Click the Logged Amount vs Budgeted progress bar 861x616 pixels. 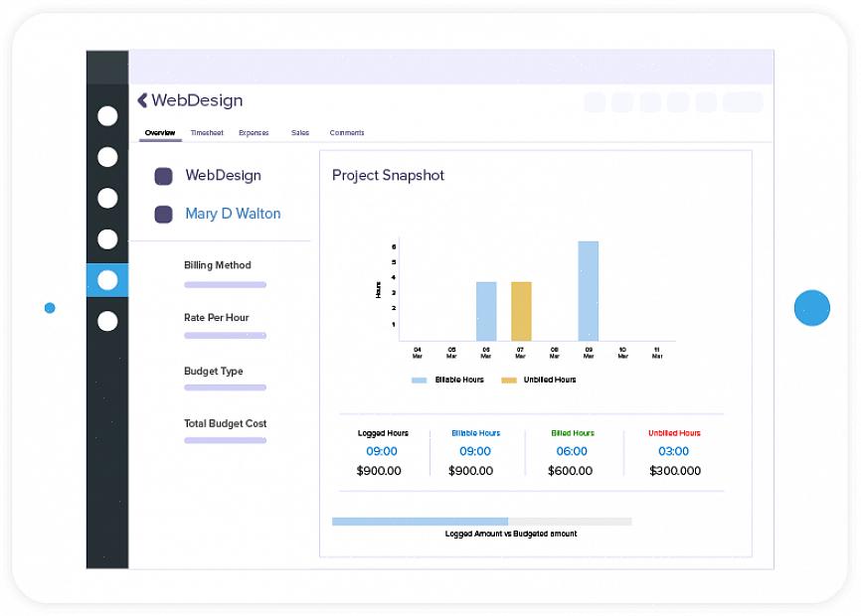click(x=481, y=521)
